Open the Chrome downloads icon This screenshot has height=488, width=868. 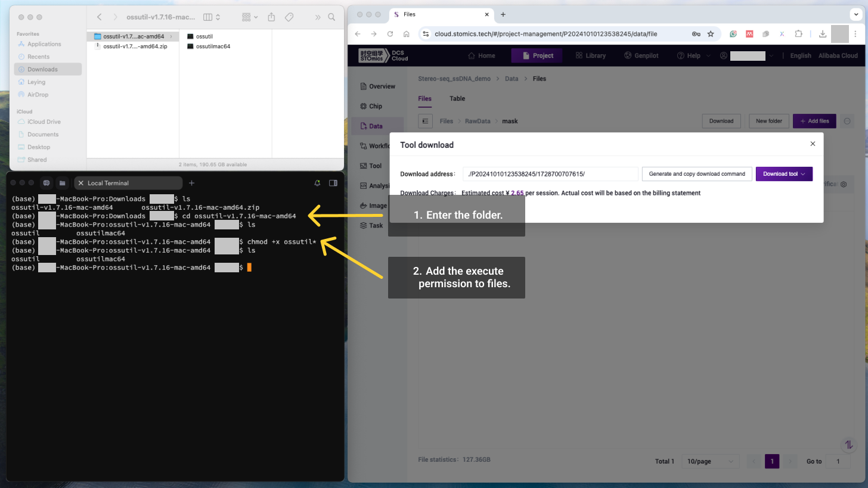(823, 34)
